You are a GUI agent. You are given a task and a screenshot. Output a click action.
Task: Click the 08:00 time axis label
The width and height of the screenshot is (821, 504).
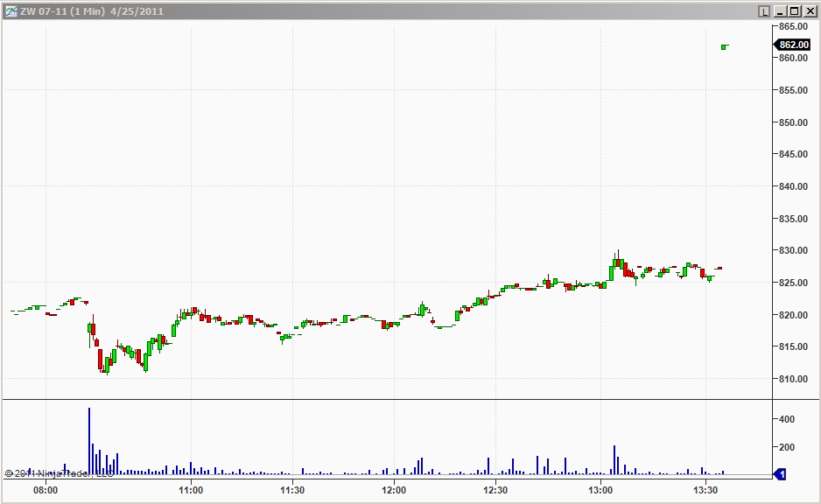pos(46,490)
